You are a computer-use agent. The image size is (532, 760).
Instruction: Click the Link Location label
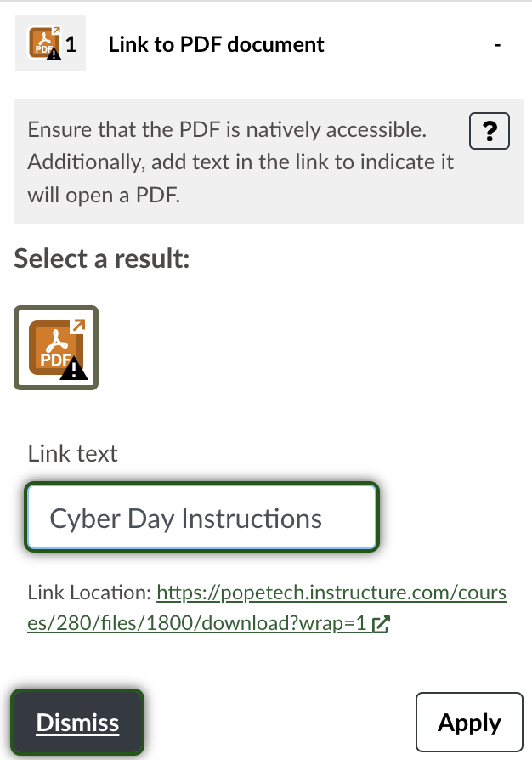tap(89, 593)
